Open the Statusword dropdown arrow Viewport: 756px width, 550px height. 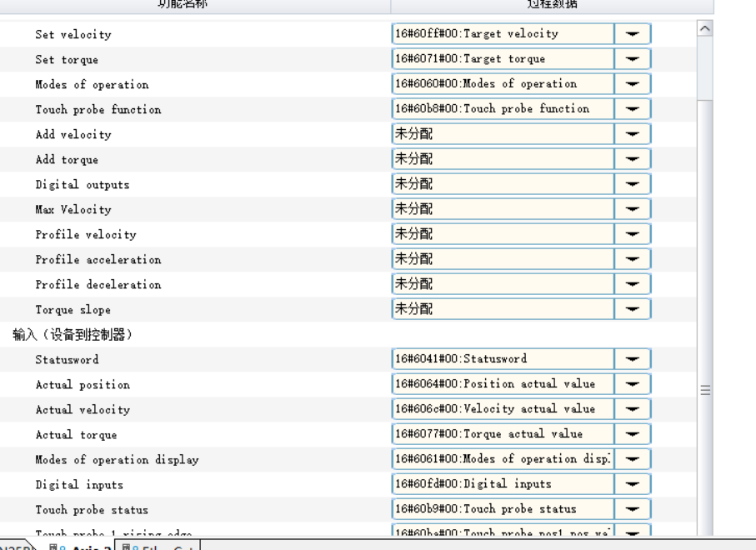pos(633,359)
